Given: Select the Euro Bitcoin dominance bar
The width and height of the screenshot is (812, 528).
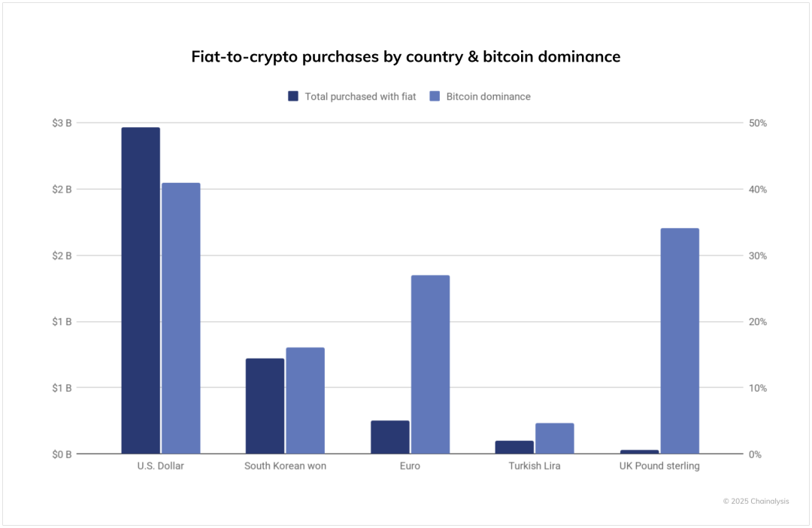Looking at the screenshot, I should [x=430, y=364].
